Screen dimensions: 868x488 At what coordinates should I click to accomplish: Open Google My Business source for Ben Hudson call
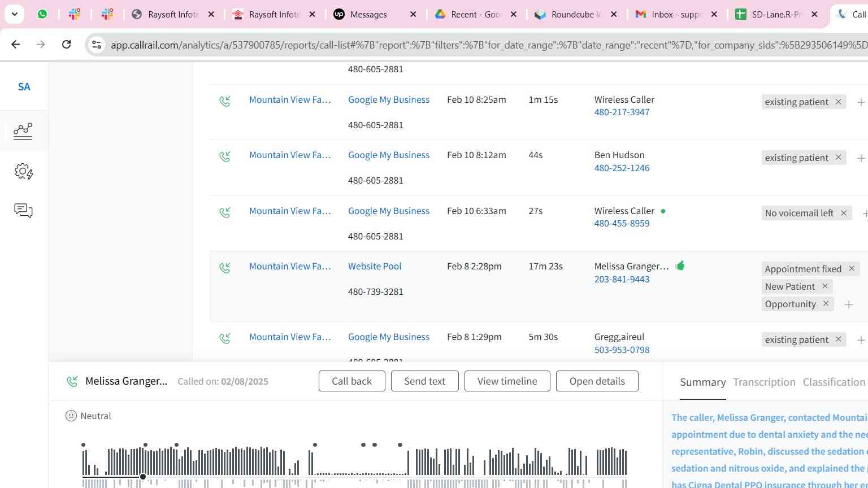(389, 155)
